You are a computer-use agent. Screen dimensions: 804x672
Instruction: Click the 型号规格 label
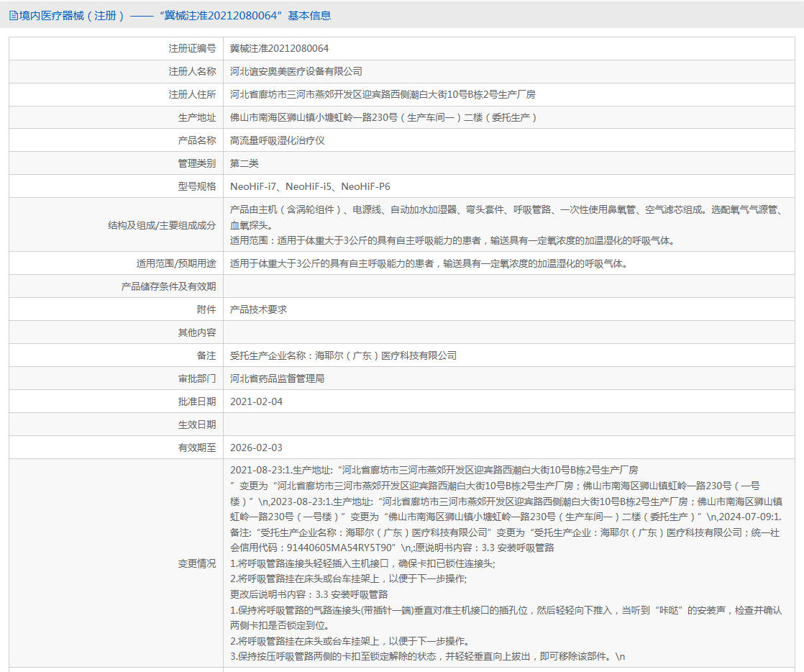click(197, 187)
